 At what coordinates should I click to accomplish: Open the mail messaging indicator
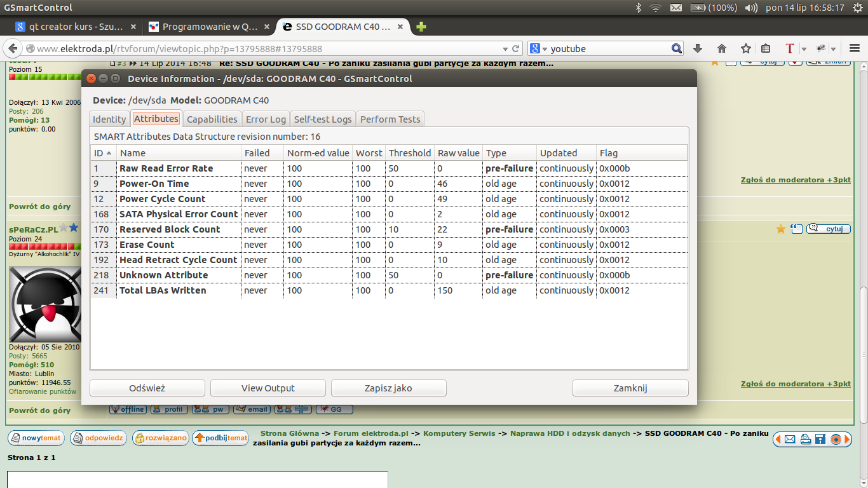pos(676,8)
